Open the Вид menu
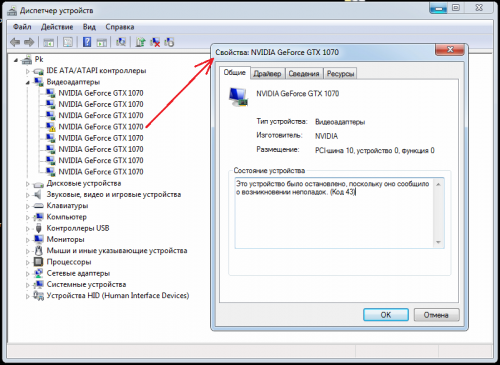The height and width of the screenshot is (365, 500). [x=89, y=27]
